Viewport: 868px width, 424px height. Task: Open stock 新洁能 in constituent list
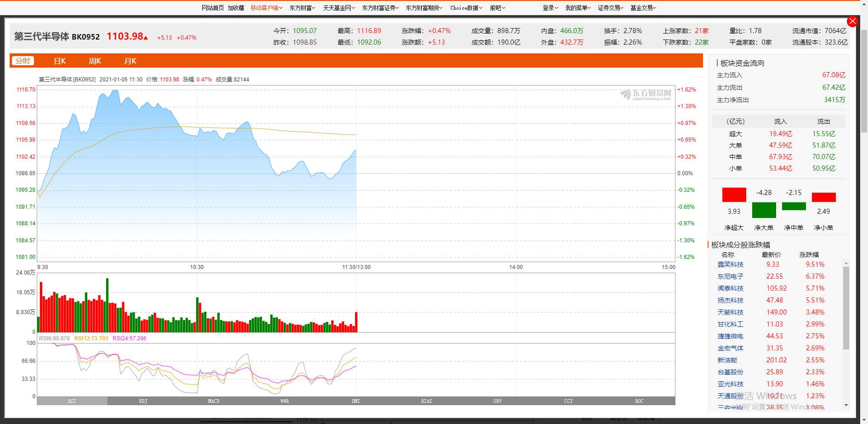pos(727,360)
